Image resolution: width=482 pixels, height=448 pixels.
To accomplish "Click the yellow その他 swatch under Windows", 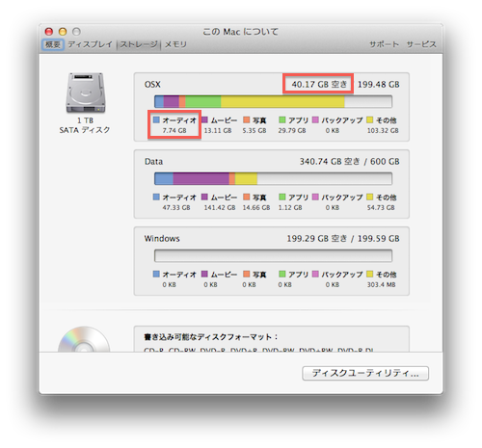I will 370,274.
